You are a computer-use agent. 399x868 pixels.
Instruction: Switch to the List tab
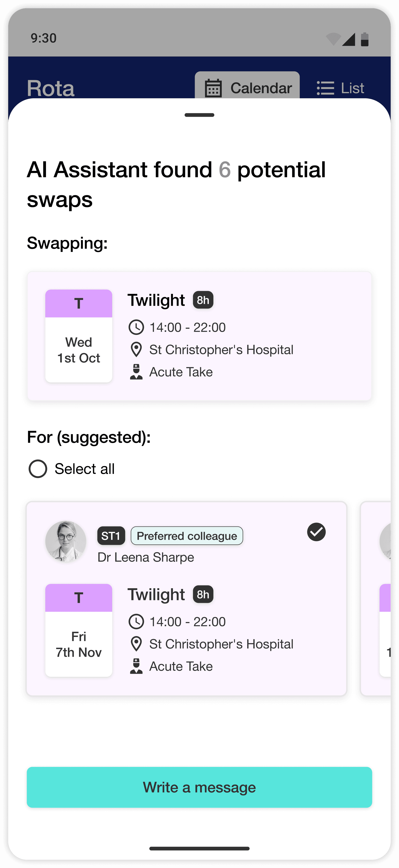coord(341,88)
